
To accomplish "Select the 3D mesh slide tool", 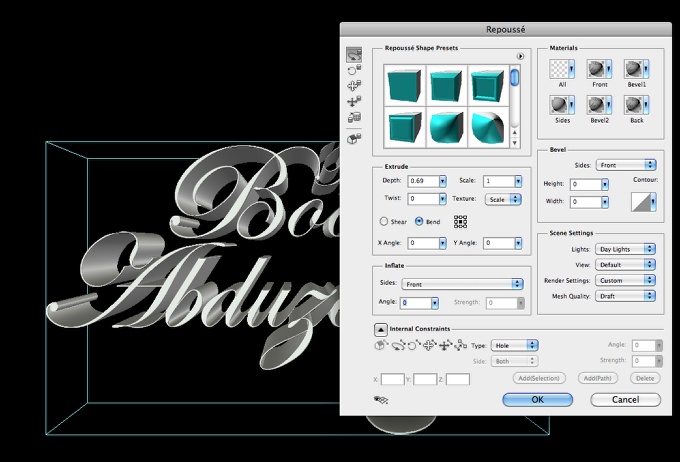I will tap(353, 102).
